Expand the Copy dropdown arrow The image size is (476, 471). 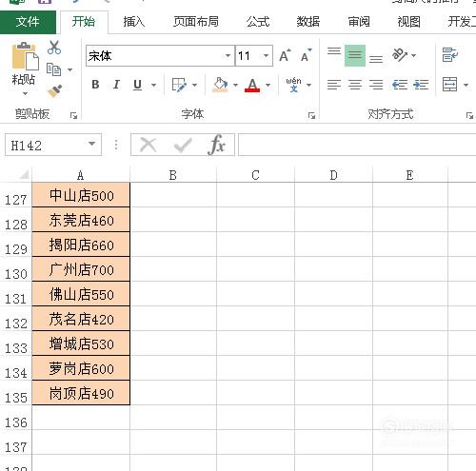coord(69,69)
